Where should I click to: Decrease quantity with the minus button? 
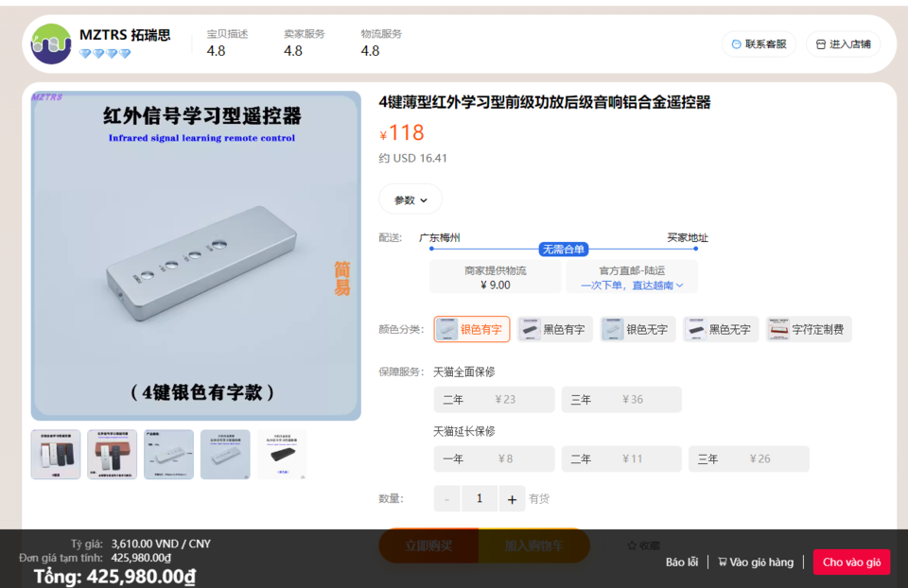447,499
